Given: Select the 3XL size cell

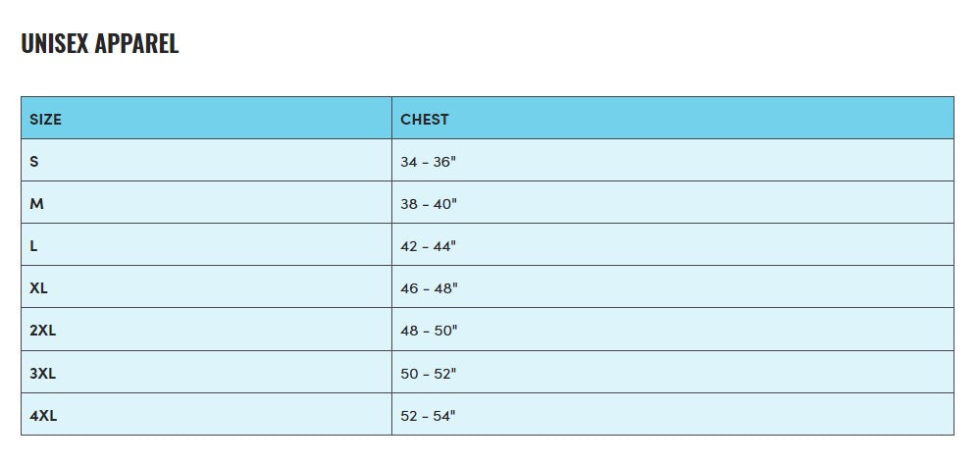Looking at the screenshot, I should (x=43, y=373).
